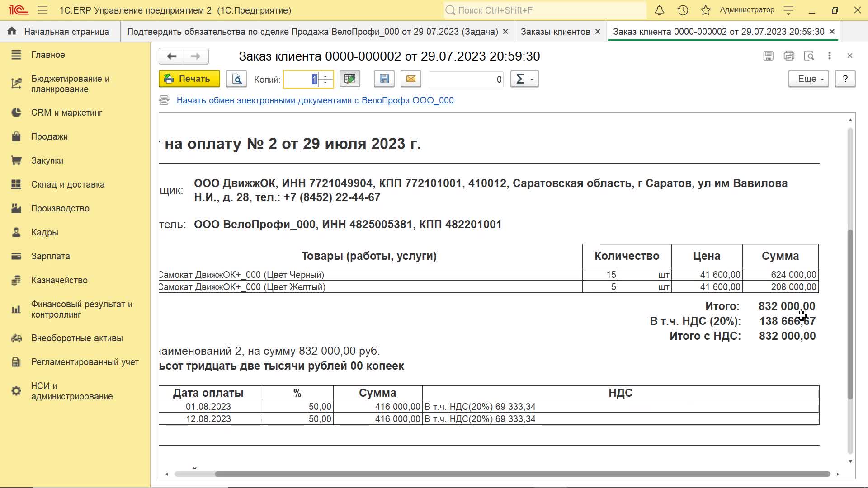868x488 pixels.
Task: Click printer icon in form header
Action: tap(789, 56)
